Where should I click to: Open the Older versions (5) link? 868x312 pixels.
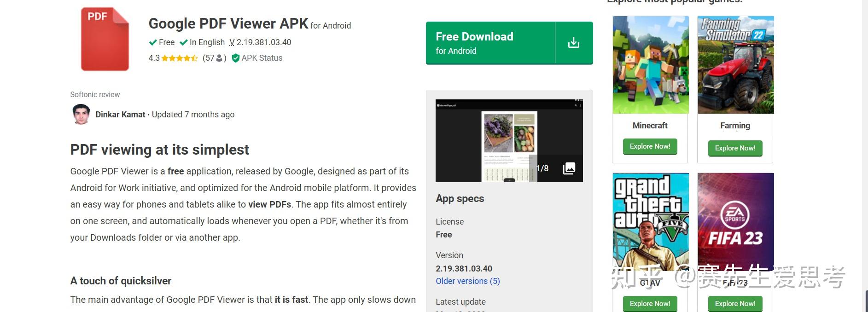(468, 281)
